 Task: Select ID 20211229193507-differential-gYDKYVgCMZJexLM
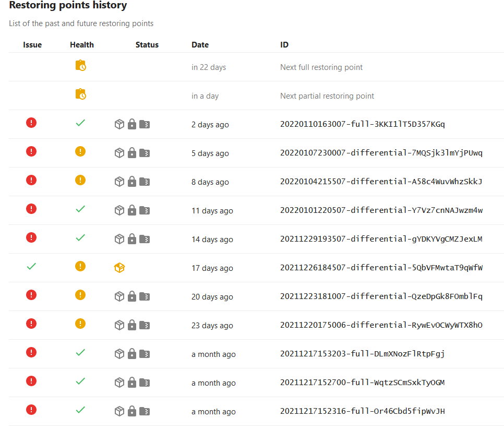point(381,239)
